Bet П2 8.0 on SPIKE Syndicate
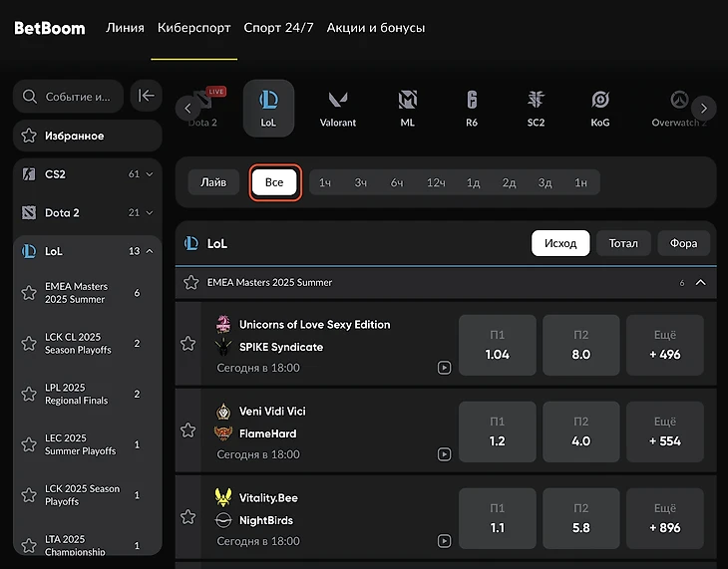The width and height of the screenshot is (728, 569). (580, 345)
